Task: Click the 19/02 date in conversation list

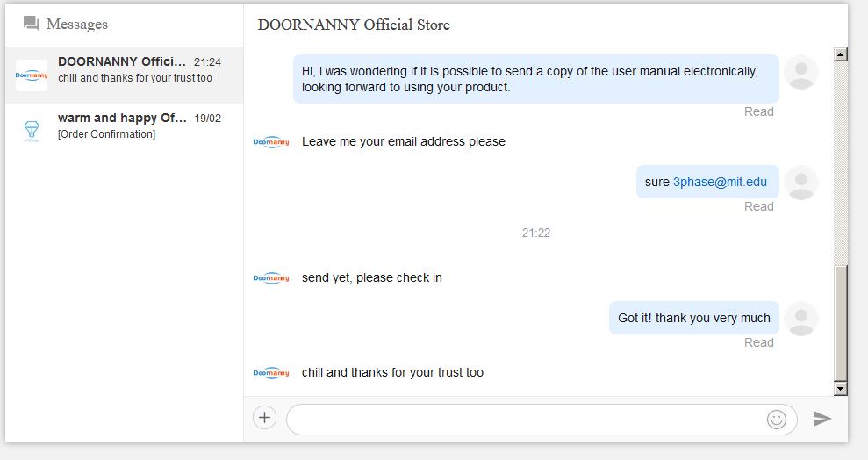Action: (x=208, y=119)
